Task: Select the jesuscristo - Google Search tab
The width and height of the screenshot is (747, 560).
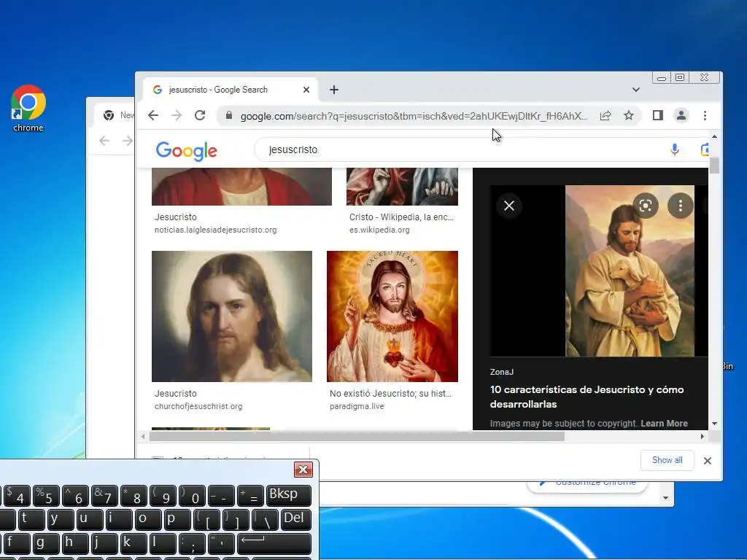Action: 231,90
